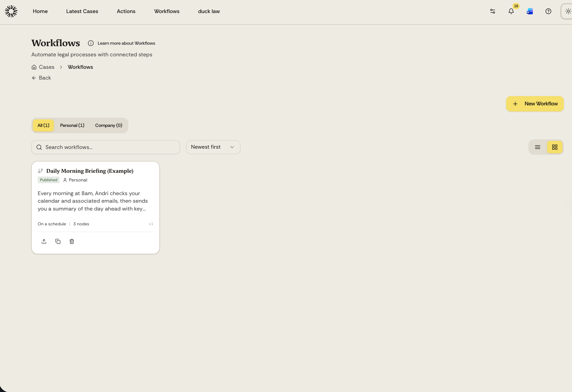572x392 pixels.
Task: Click the person icon next to Personal
Action: pyautogui.click(x=65, y=180)
